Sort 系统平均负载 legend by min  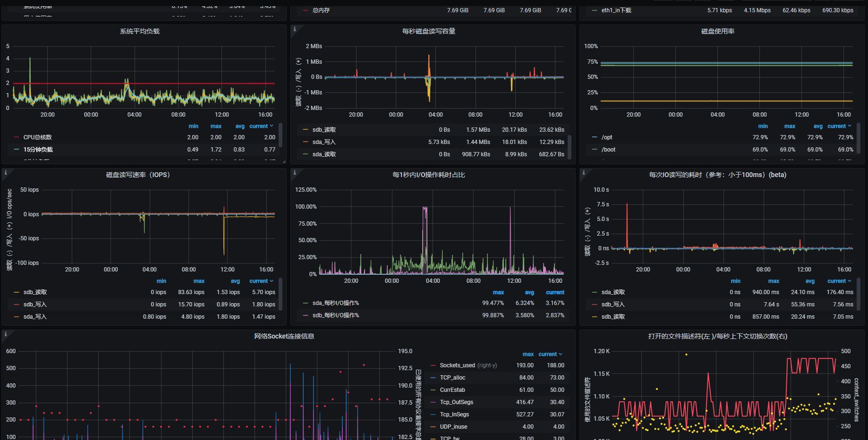(194, 126)
